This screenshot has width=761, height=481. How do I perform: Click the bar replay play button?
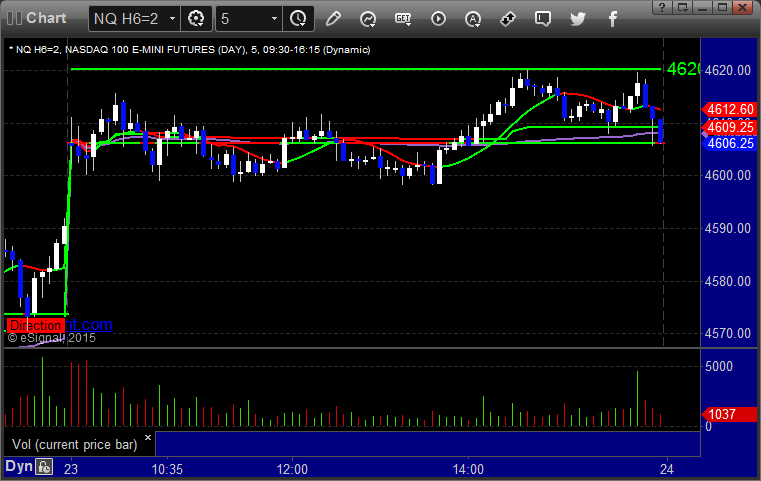438,19
